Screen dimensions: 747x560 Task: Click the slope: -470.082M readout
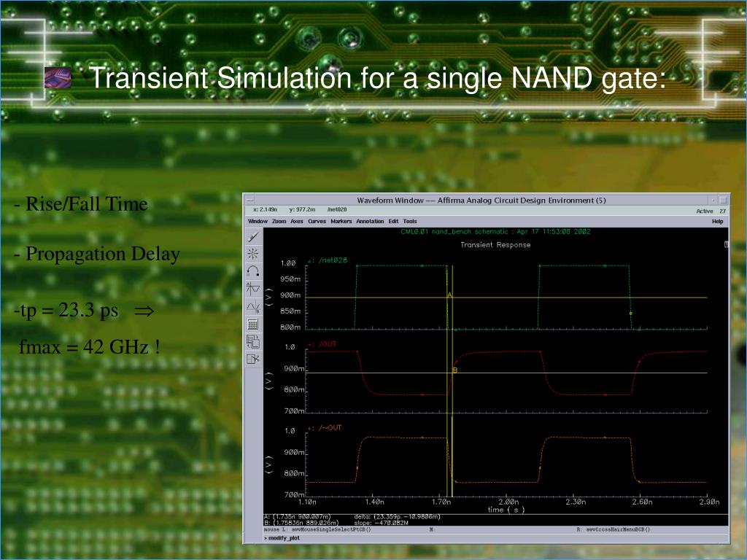[381, 523]
